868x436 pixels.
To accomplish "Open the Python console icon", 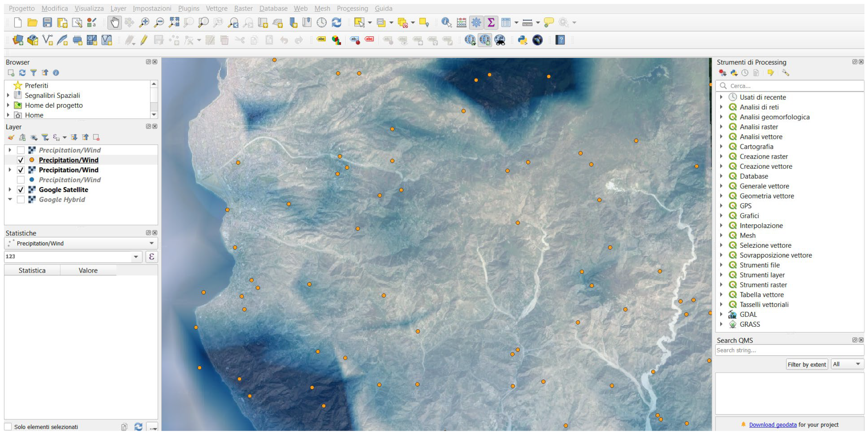I will click(x=522, y=40).
